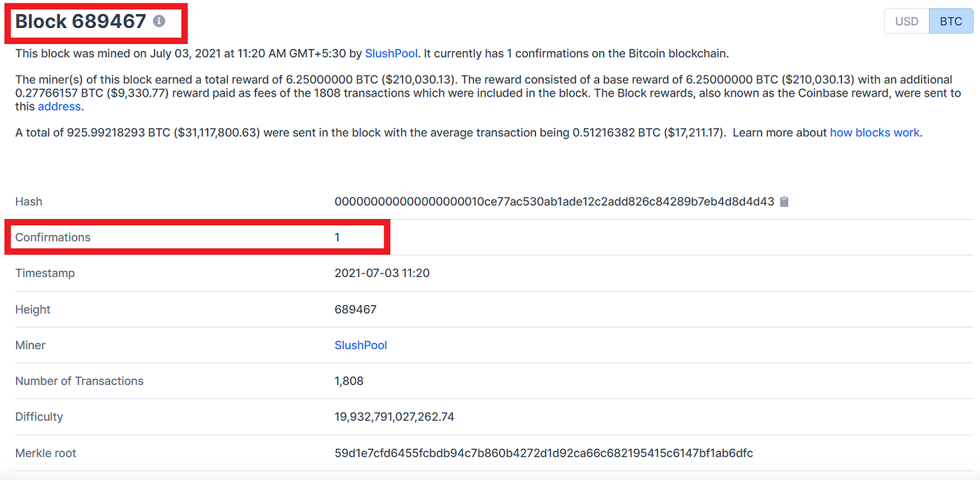Open the SlushPool link in the description
980x480 pixels.
391,53
